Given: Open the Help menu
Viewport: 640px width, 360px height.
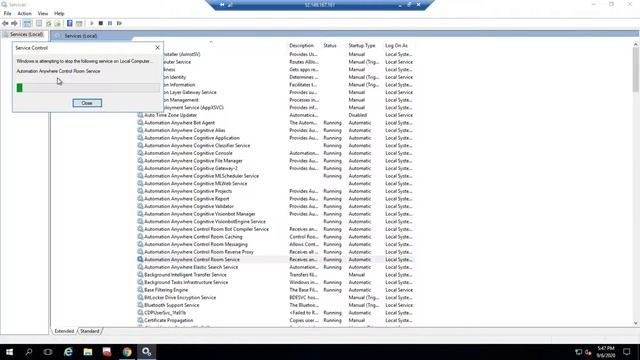Looking at the screenshot, I should [x=59, y=13].
